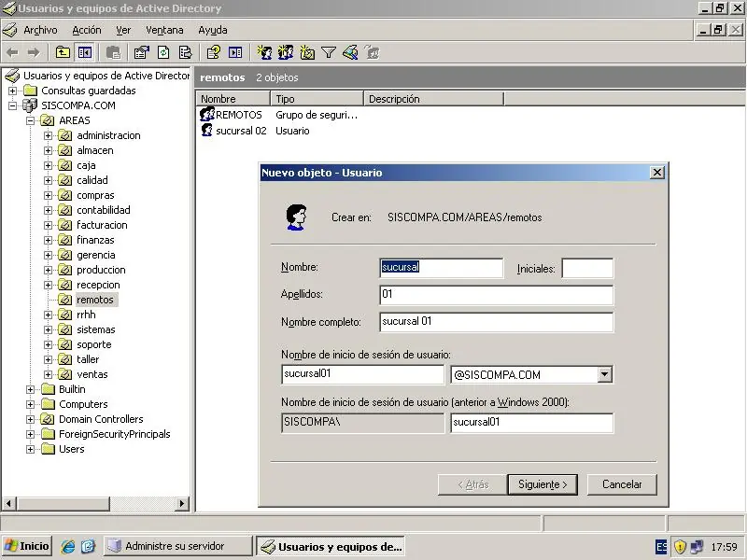Expand the contabilidad node
The image size is (747, 560).
pyautogui.click(x=48, y=211)
